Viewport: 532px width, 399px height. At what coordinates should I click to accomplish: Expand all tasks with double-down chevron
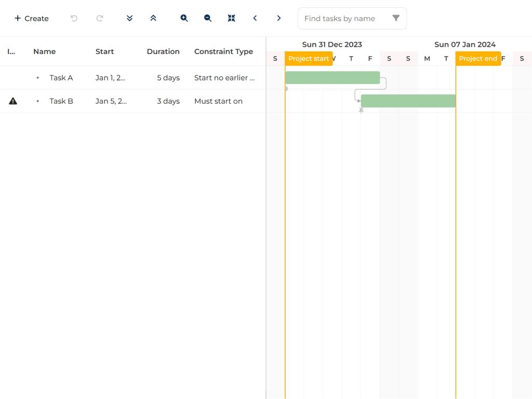[x=130, y=18]
